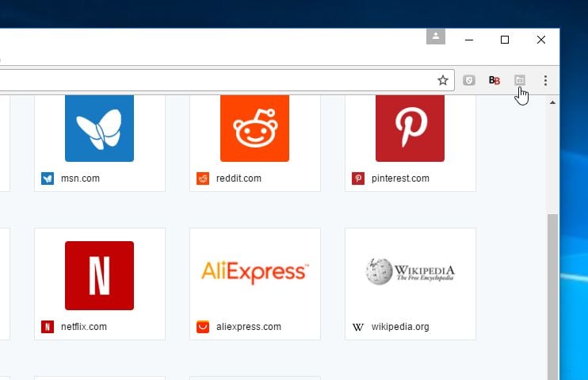Open the AliExpress logo tile

(x=254, y=272)
